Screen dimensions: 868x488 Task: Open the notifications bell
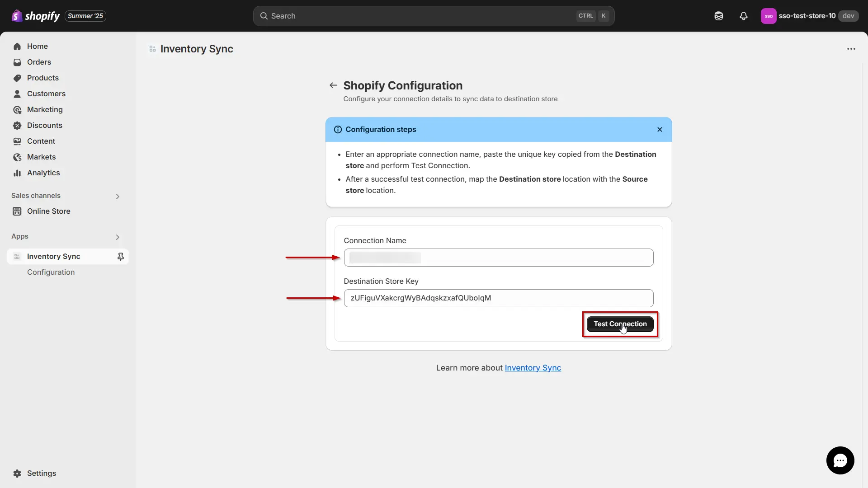(744, 16)
